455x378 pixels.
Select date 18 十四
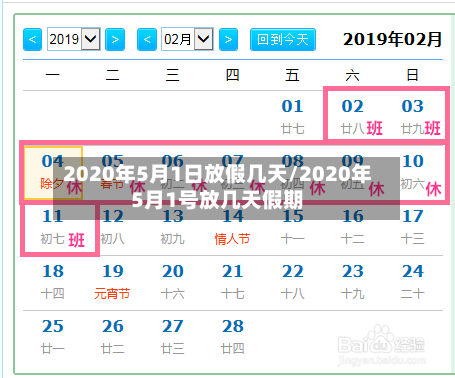point(53,283)
